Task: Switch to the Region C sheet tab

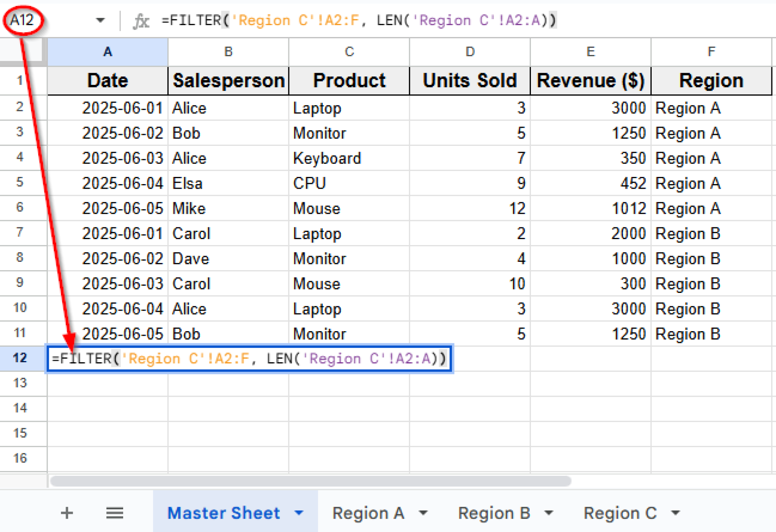Action: (620, 513)
